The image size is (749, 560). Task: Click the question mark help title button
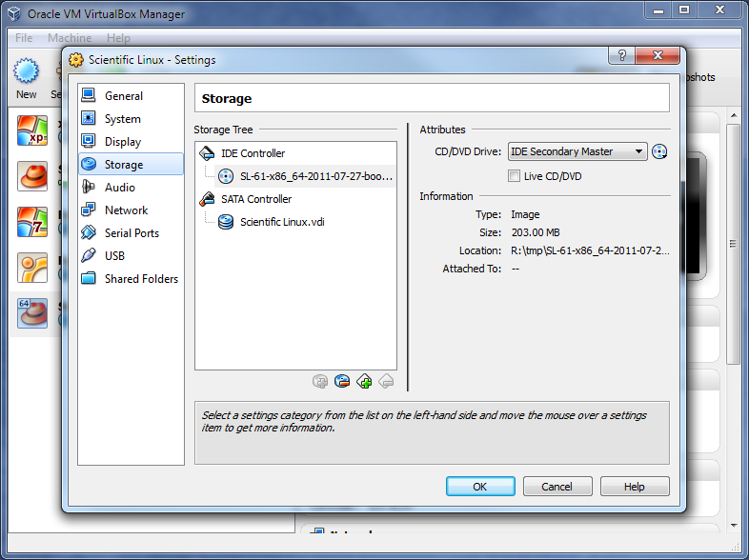tap(622, 55)
